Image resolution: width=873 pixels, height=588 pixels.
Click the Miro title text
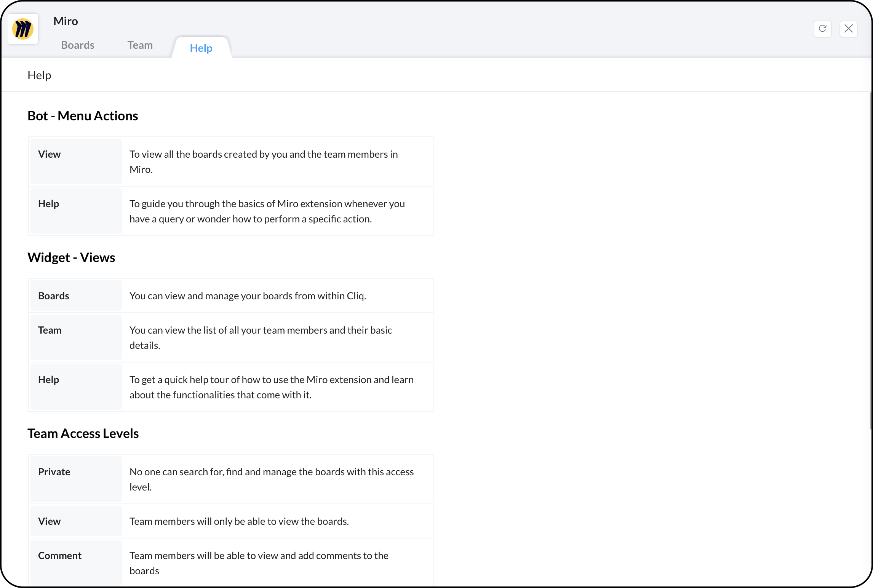[x=66, y=21]
